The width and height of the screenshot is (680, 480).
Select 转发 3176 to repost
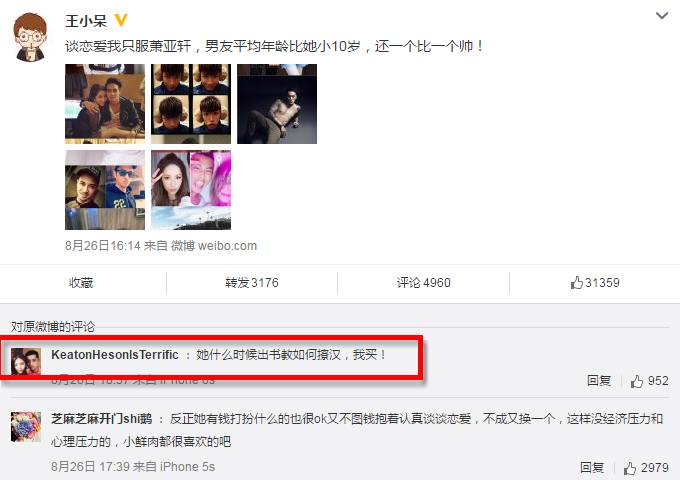click(252, 283)
